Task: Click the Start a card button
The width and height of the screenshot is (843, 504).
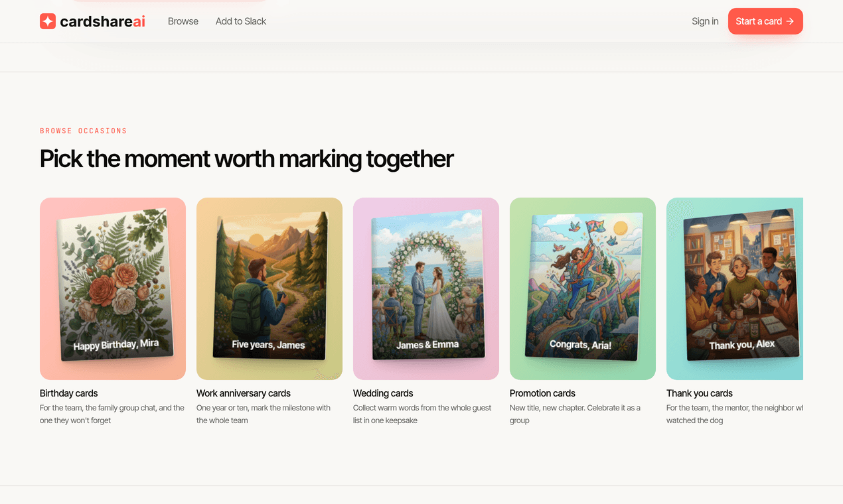Action: (x=765, y=21)
